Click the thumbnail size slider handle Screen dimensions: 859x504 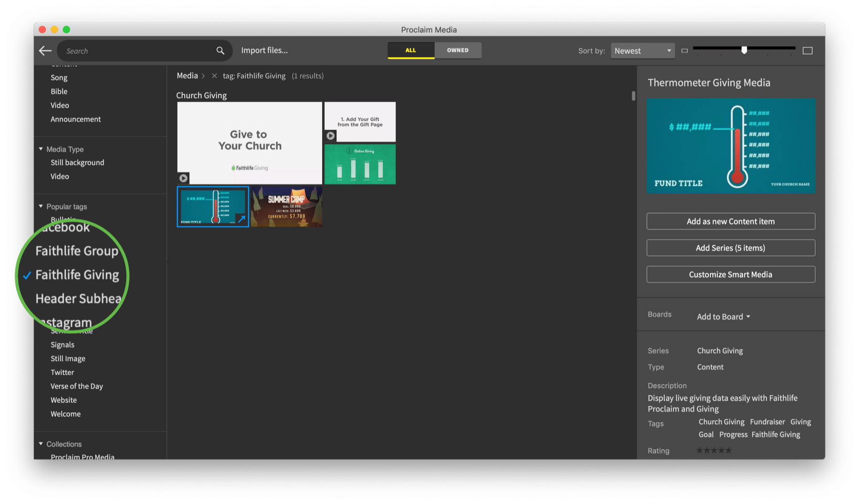pos(744,50)
